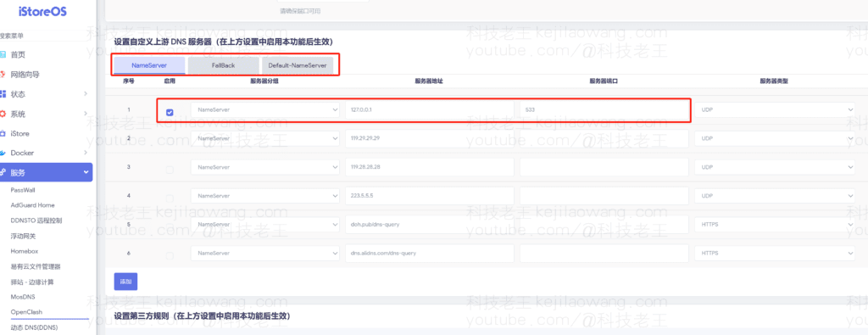868x335 pixels.
Task: Open row 4 UDP server type dropdown
Action: [775, 195]
